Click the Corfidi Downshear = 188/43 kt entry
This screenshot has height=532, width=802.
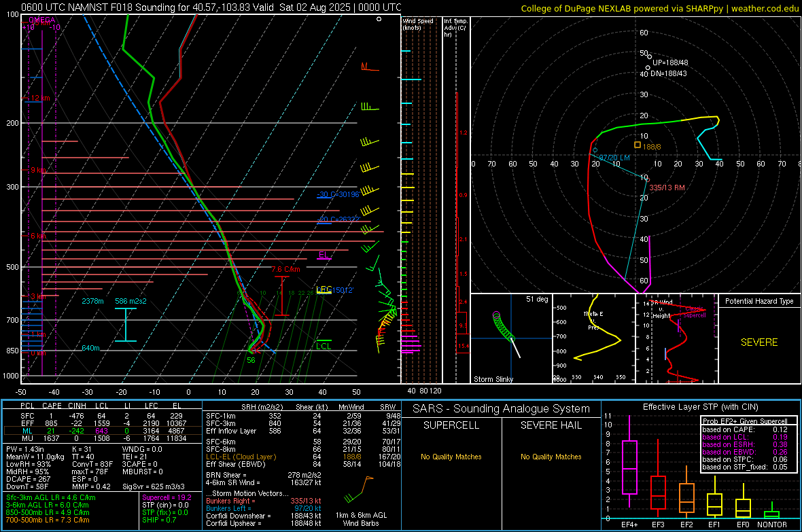[x=264, y=516]
